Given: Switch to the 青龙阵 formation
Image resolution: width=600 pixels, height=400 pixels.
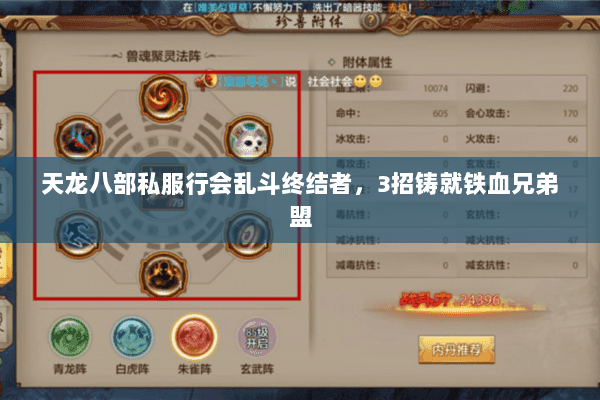Looking at the screenshot, I should [x=70, y=337].
